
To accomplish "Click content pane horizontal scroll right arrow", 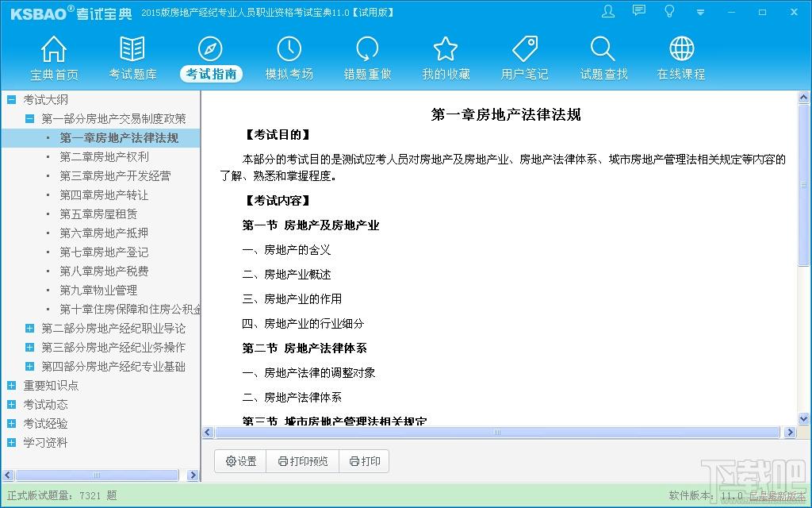I will click(x=790, y=433).
